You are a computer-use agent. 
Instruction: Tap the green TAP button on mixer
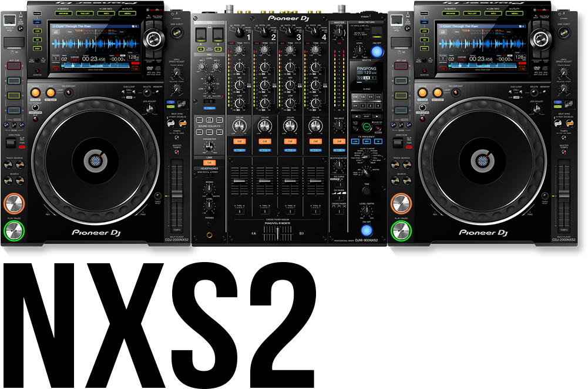point(367,127)
